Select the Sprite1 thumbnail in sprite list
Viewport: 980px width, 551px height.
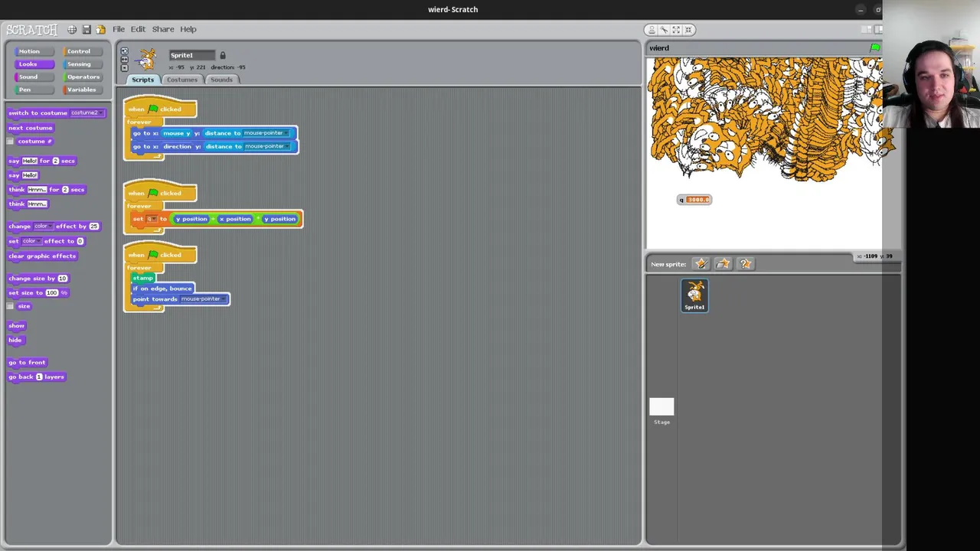click(x=694, y=295)
